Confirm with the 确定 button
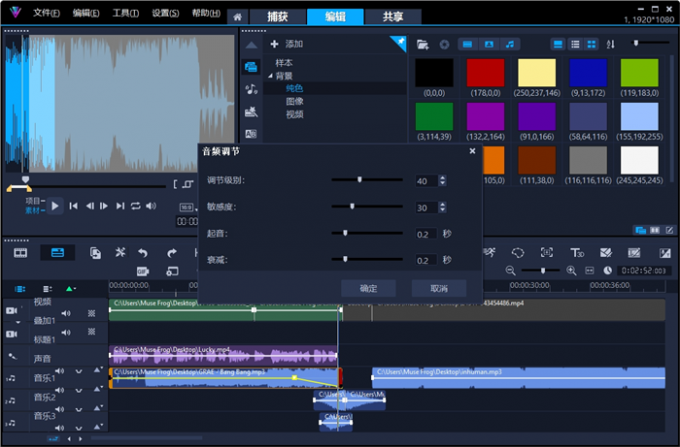Viewport: 680px width, 447px height. pyautogui.click(x=368, y=288)
